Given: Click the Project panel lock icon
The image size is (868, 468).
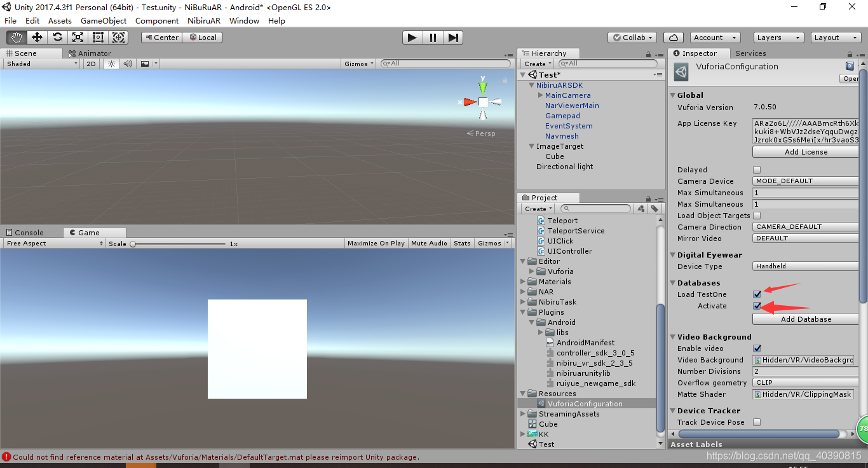Looking at the screenshot, I should 648,199.
